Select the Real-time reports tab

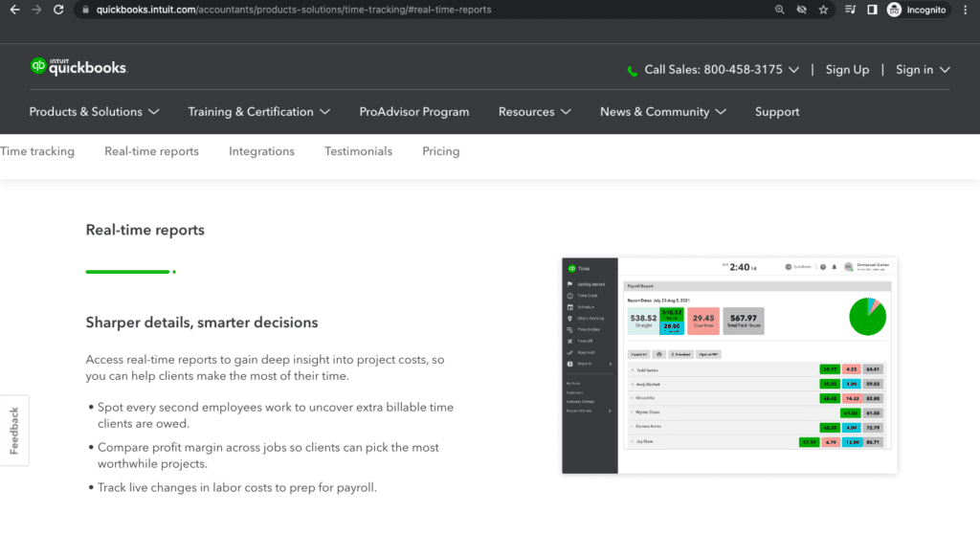click(x=151, y=151)
